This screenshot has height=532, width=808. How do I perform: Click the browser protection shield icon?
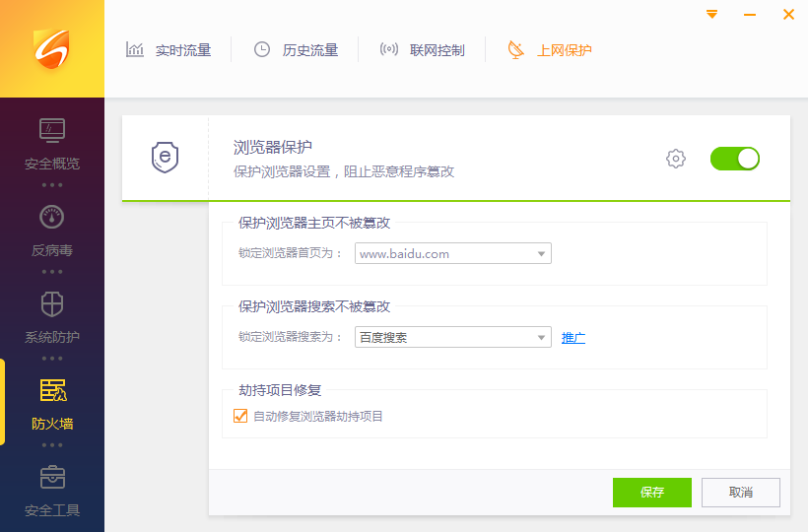165,157
